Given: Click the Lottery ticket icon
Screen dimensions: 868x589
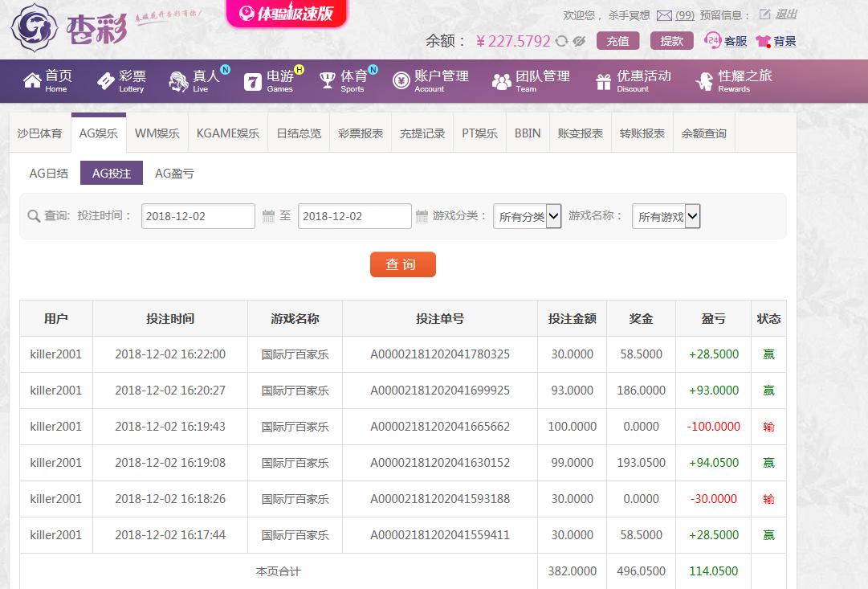Looking at the screenshot, I should pyautogui.click(x=106, y=81).
